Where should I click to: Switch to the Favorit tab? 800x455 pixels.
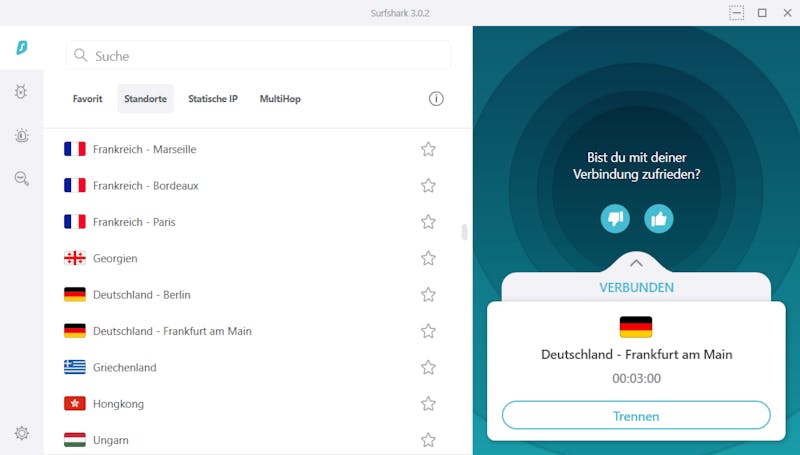pyautogui.click(x=87, y=99)
